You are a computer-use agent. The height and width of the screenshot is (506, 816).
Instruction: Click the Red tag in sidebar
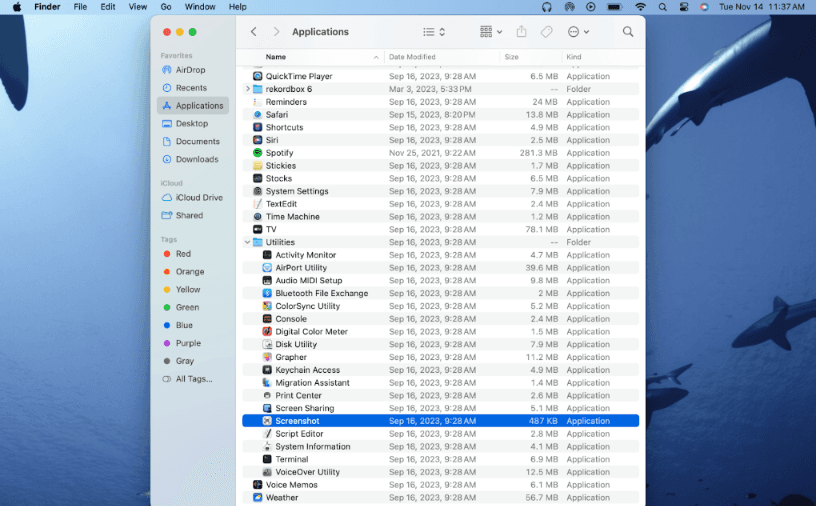click(183, 254)
